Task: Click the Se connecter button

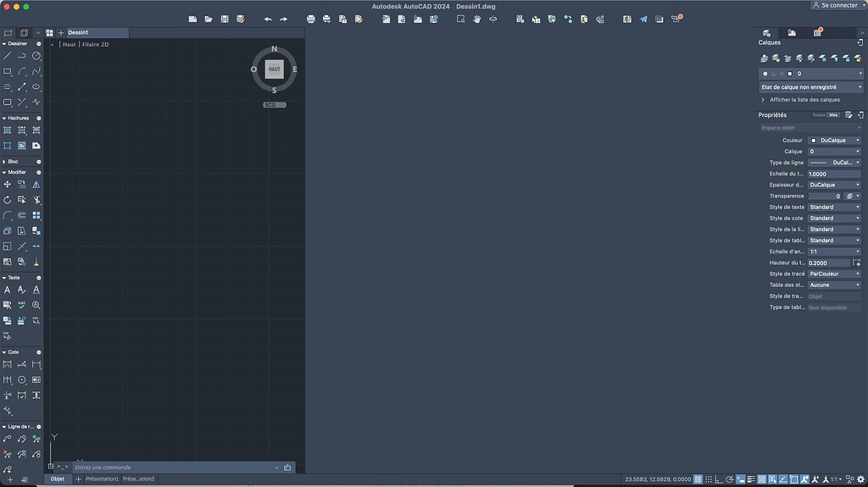Action: pos(835,5)
